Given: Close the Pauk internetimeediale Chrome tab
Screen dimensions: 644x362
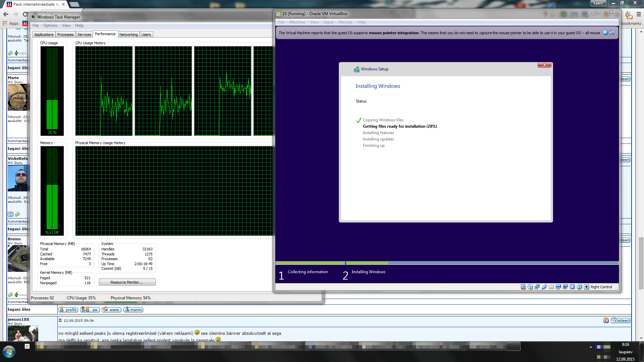Looking at the screenshot, I should pyautogui.click(x=63, y=4).
